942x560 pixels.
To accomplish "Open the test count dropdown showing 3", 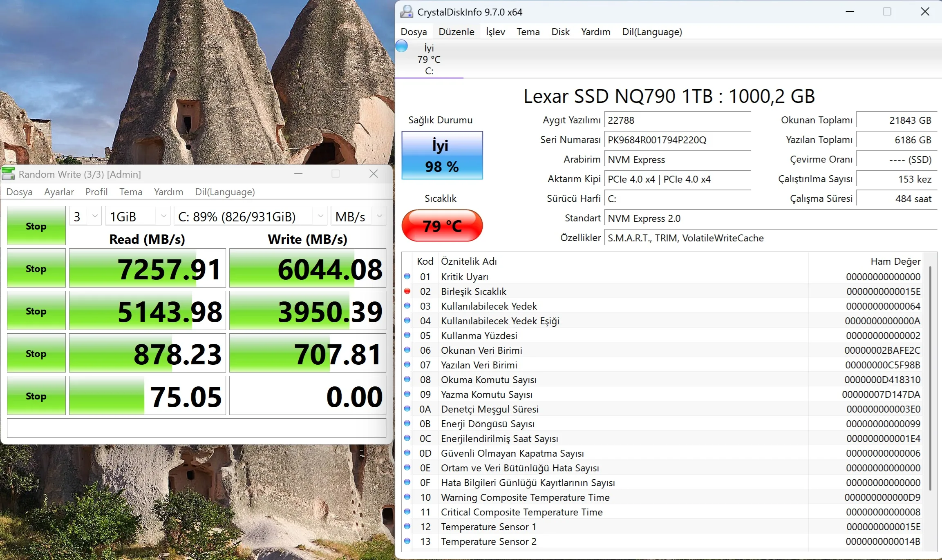I will pos(85,216).
